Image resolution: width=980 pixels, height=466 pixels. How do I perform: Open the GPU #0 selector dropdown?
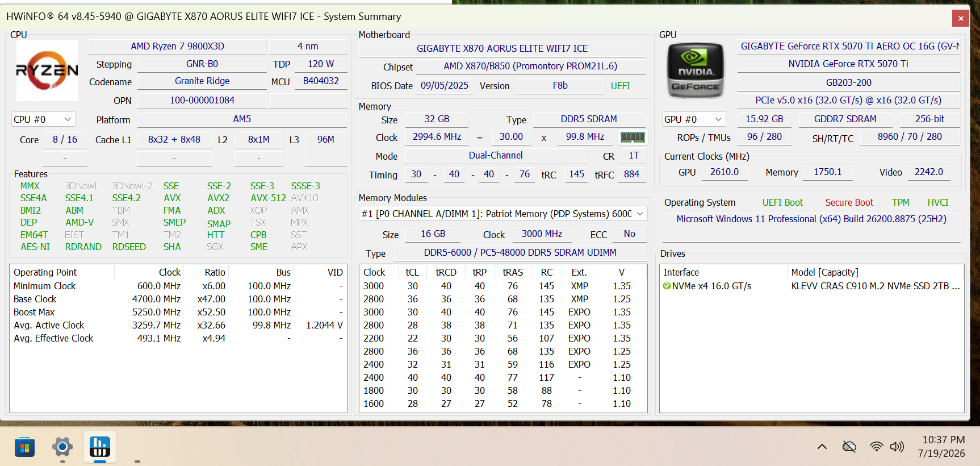(x=694, y=119)
